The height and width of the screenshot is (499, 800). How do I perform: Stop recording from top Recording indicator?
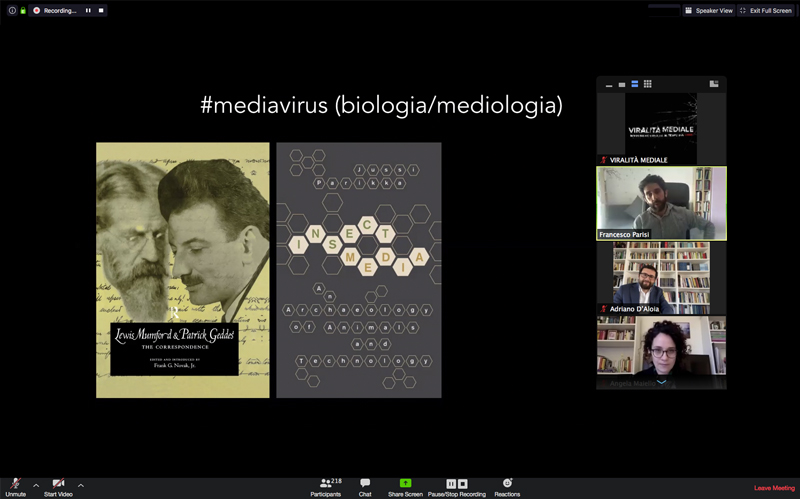click(101, 10)
